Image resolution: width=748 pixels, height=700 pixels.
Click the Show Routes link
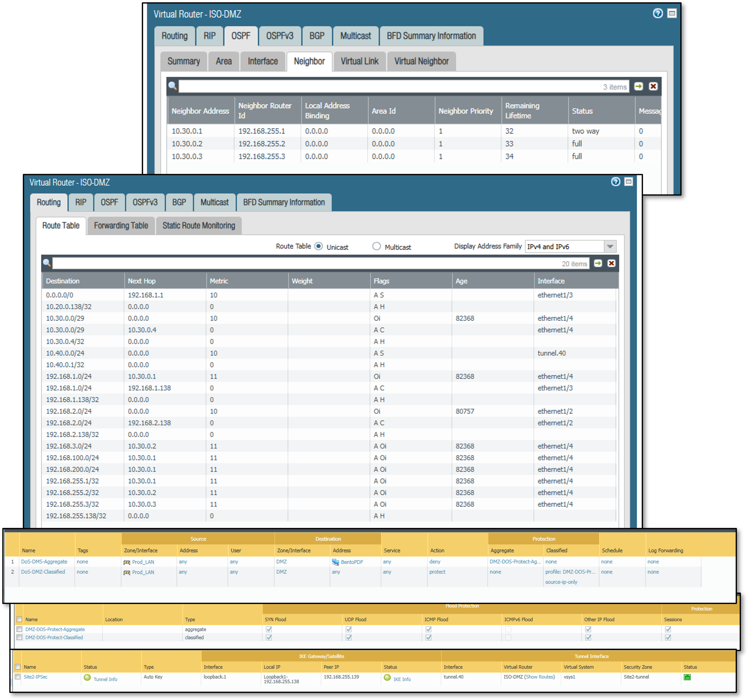[540, 677]
